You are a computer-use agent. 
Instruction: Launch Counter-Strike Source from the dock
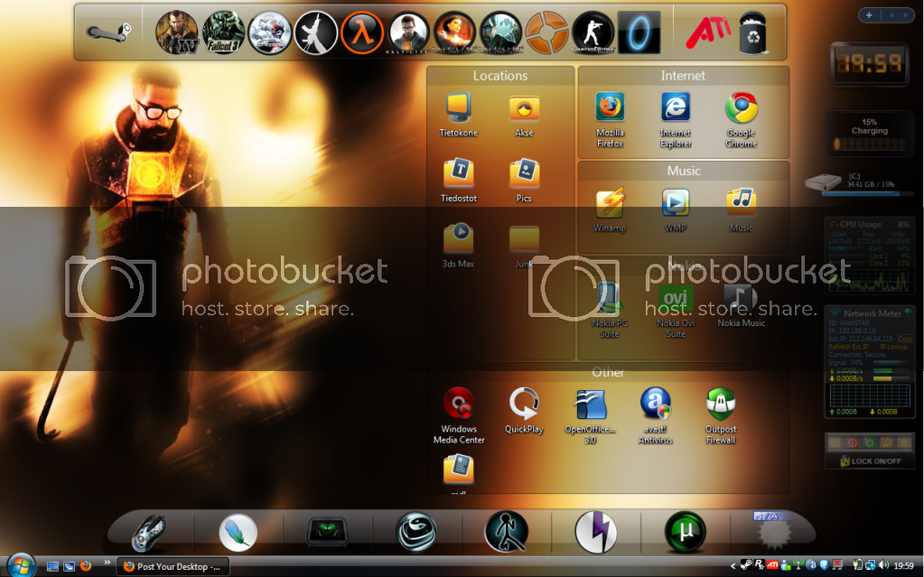593,33
